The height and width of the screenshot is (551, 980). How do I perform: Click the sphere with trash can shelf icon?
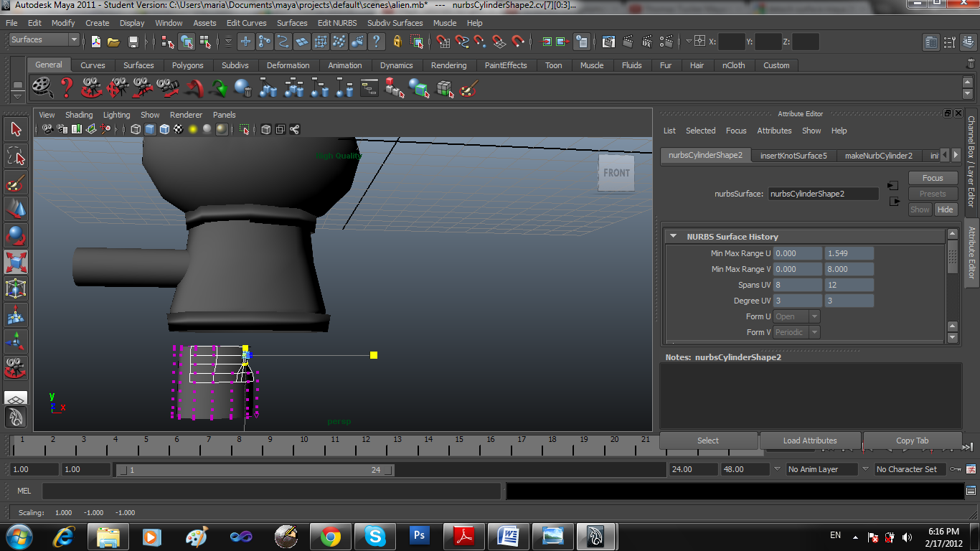point(243,88)
